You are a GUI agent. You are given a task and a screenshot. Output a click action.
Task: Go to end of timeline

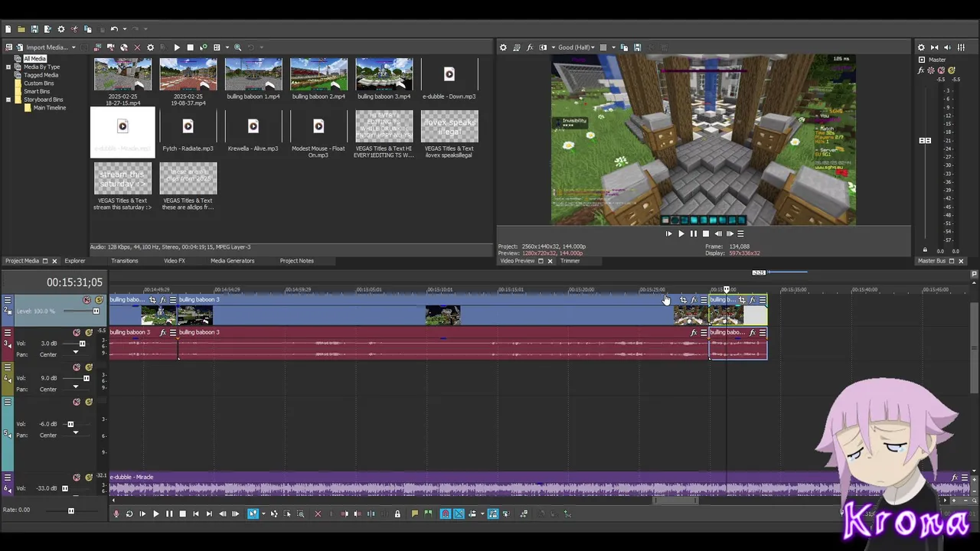point(209,514)
